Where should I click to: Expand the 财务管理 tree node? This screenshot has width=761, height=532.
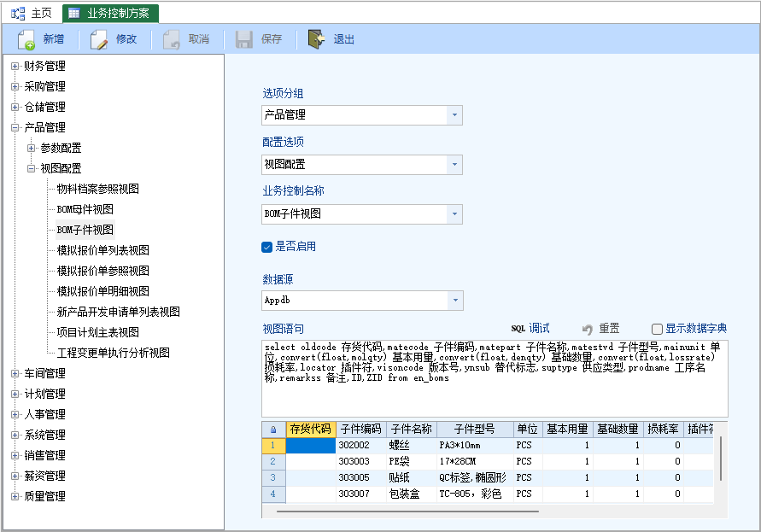[x=15, y=66]
